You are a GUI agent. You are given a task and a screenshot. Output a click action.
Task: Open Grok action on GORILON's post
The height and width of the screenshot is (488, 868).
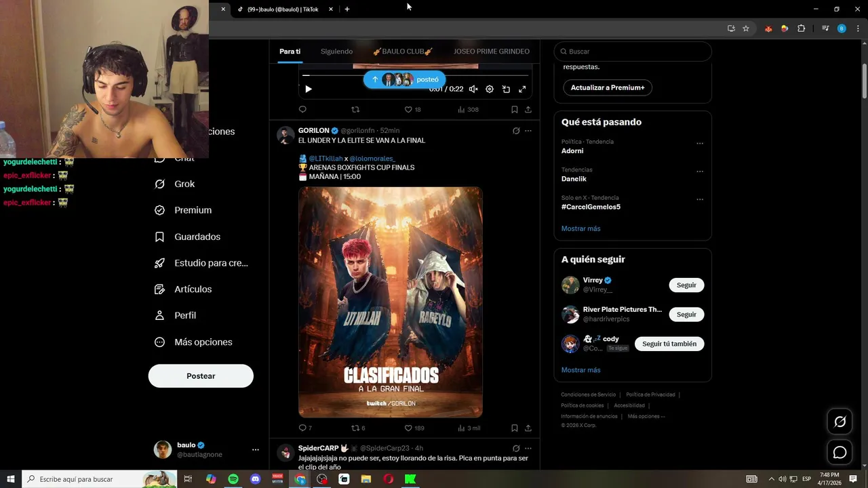tap(516, 131)
